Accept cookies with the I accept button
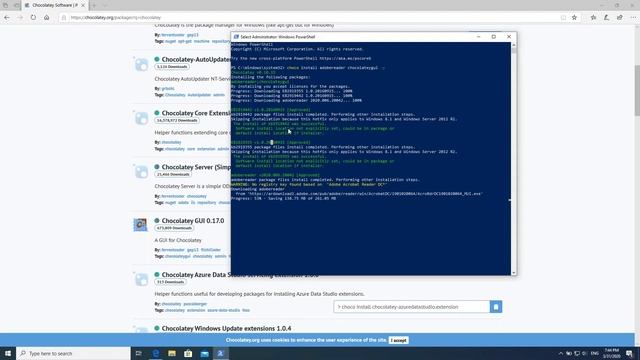 [398, 340]
